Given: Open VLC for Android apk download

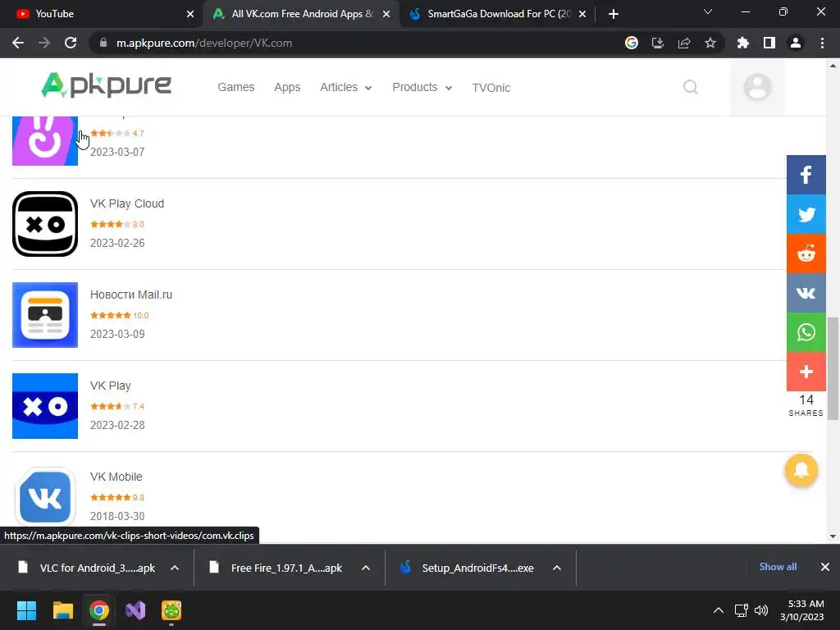Looking at the screenshot, I should [x=89, y=568].
